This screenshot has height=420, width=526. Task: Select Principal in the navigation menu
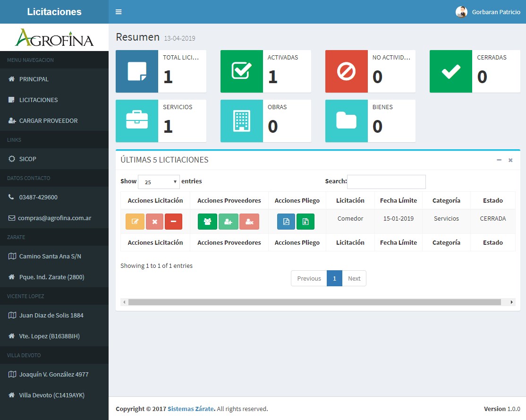tap(34, 79)
